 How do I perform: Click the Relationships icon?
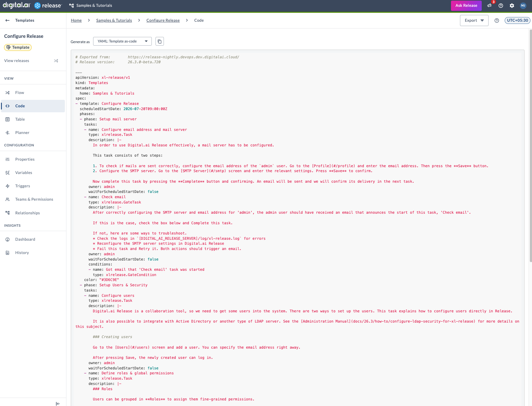(x=7, y=213)
